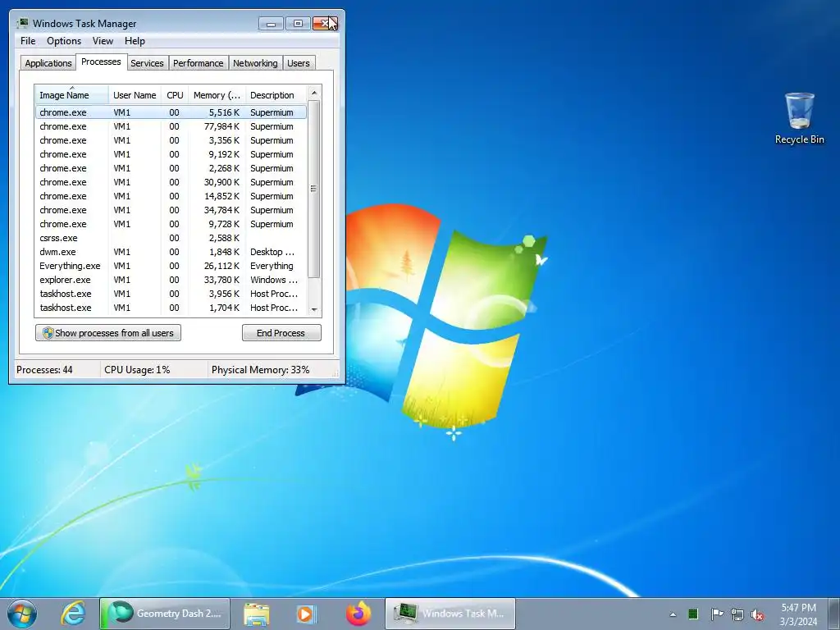Select chrome.exe row using 30,900 K

[x=171, y=182]
